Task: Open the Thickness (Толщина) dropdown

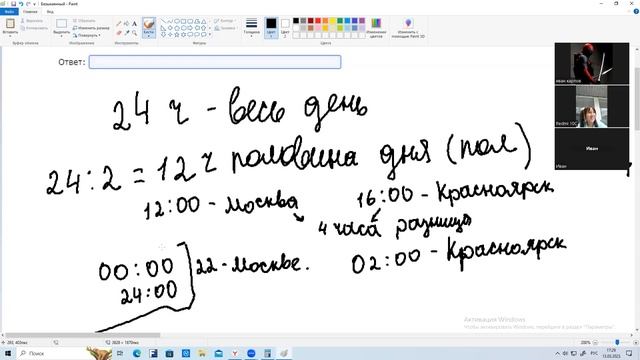Action: pos(251,27)
